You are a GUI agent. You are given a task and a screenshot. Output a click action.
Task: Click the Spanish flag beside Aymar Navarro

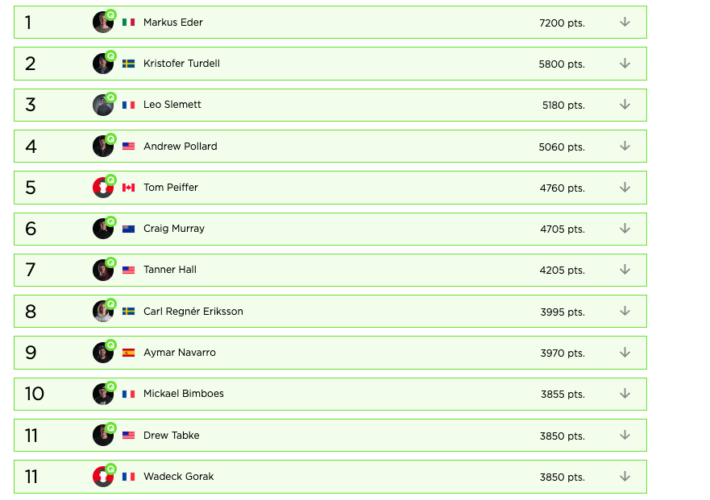[x=128, y=353]
